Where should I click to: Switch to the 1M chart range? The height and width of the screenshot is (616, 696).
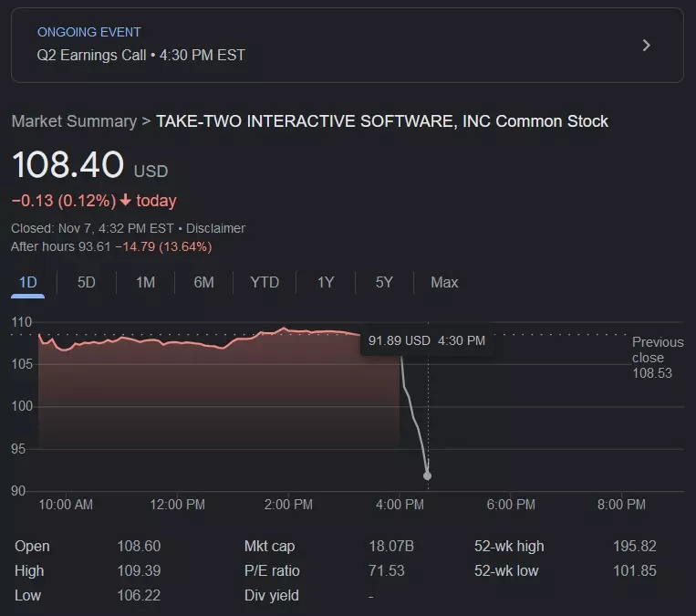pos(145,283)
